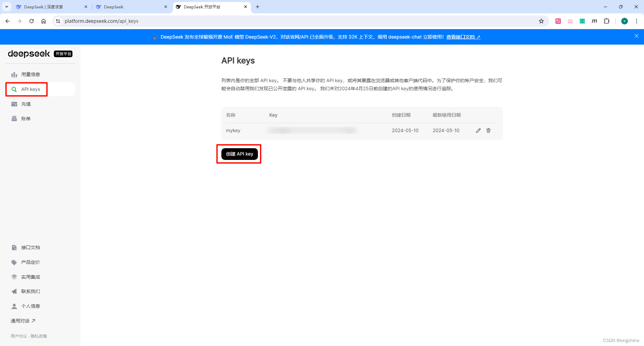
Task: Click 查看接口文档 link in banner
Action: tap(463, 37)
